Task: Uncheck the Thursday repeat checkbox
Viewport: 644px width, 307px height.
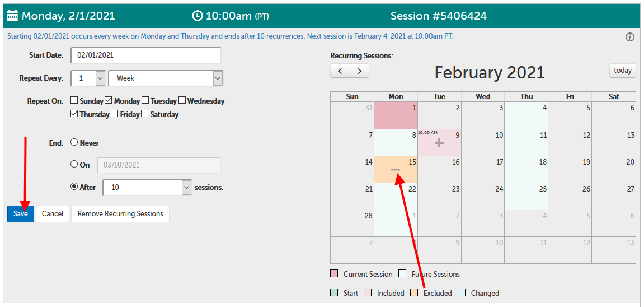Action: [74, 114]
